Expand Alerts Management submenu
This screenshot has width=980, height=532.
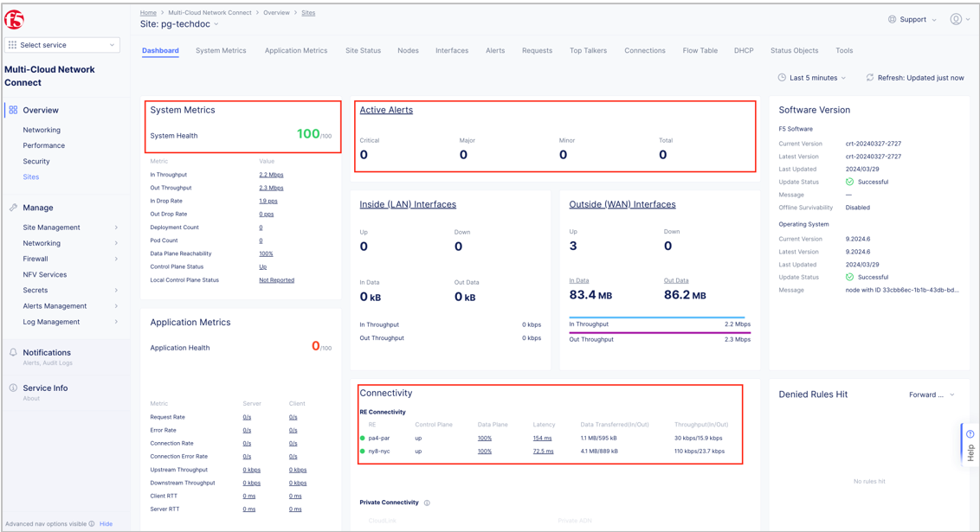coord(116,306)
